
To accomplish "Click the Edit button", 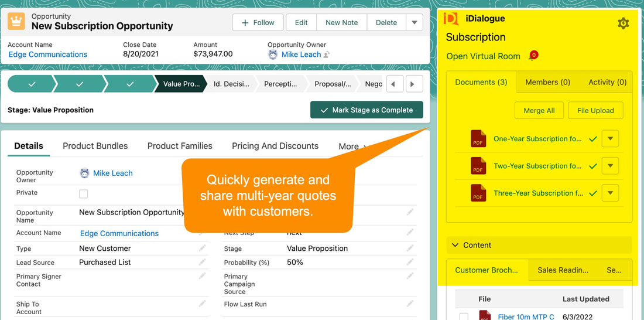I will tap(301, 23).
